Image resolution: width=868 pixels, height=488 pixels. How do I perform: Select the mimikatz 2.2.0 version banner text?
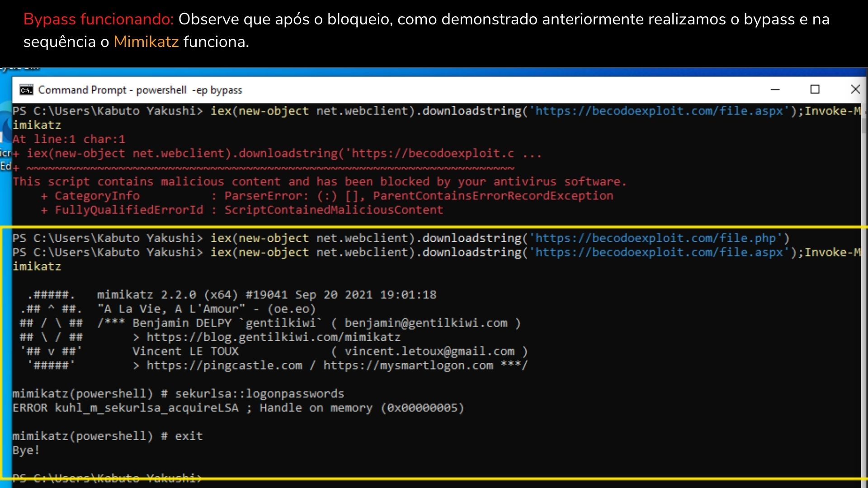[x=267, y=294]
